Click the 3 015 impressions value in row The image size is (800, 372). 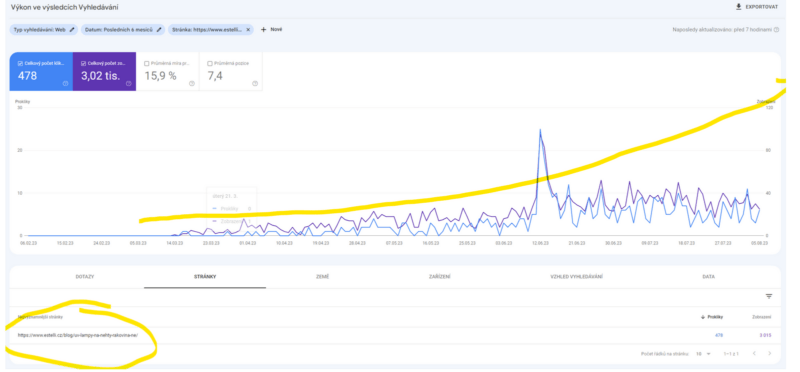[765, 335]
